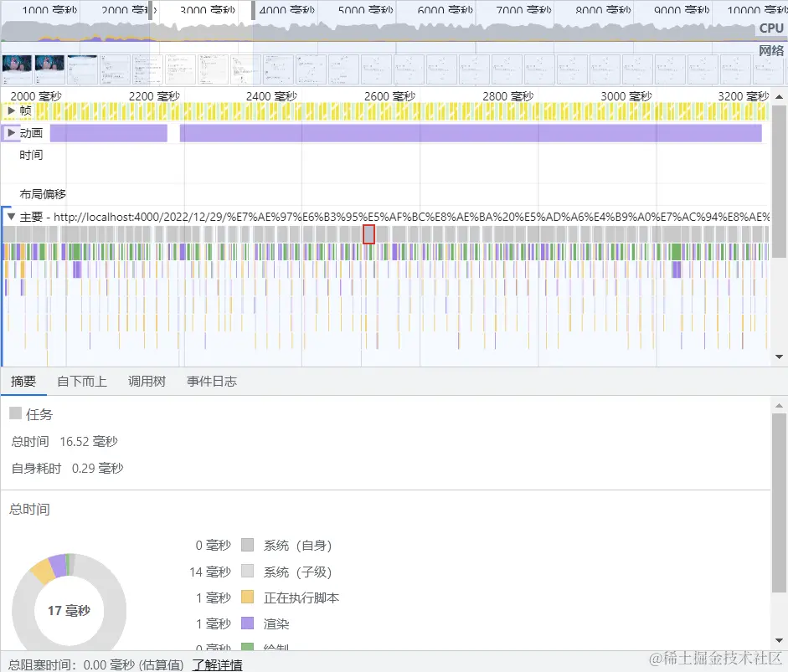788x672 pixels.
Task: Click the 自身耗时 0.29 毫秒 value
Action: point(97,468)
